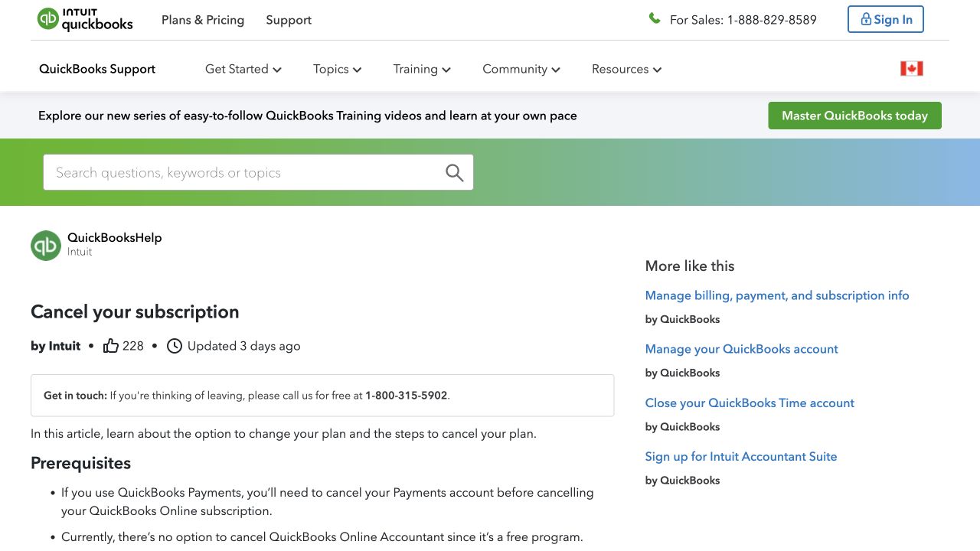Click the Master QuickBooks today button
Viewport: 980px width, 551px height.
point(854,116)
